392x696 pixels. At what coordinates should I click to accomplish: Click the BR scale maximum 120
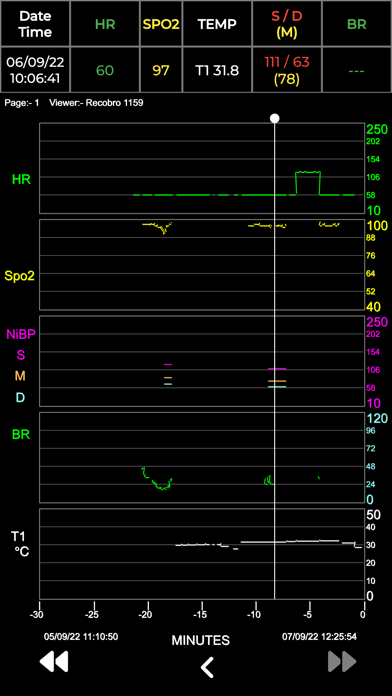377,418
